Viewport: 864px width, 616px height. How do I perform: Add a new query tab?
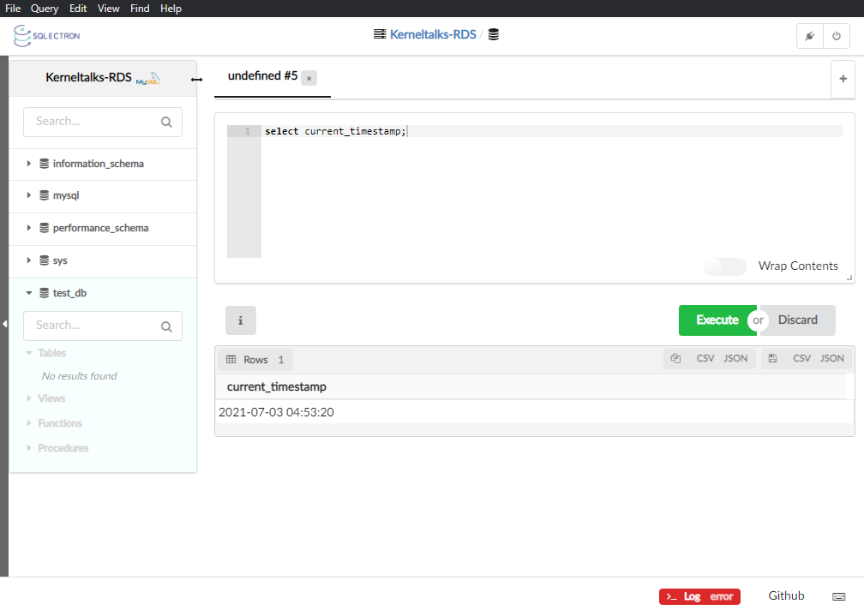[x=843, y=79]
